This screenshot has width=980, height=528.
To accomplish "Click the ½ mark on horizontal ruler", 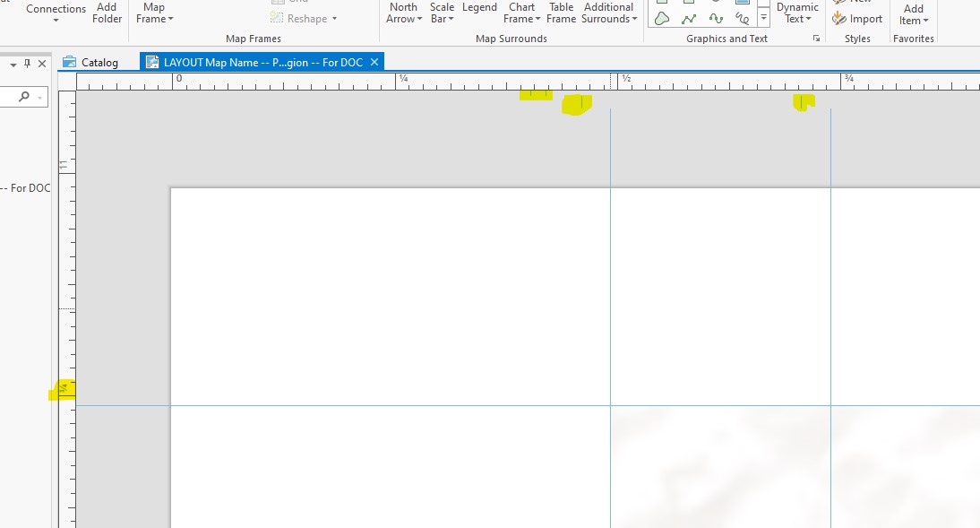I will (x=626, y=78).
